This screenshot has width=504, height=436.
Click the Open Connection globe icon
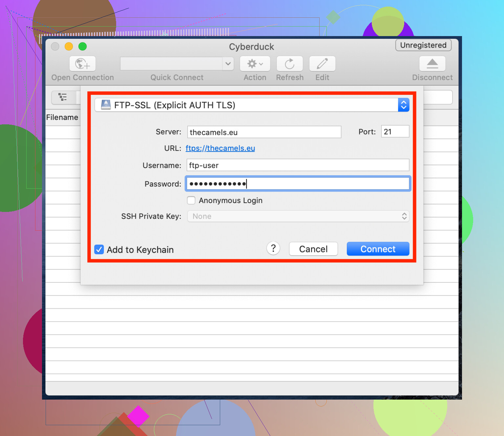pos(82,64)
